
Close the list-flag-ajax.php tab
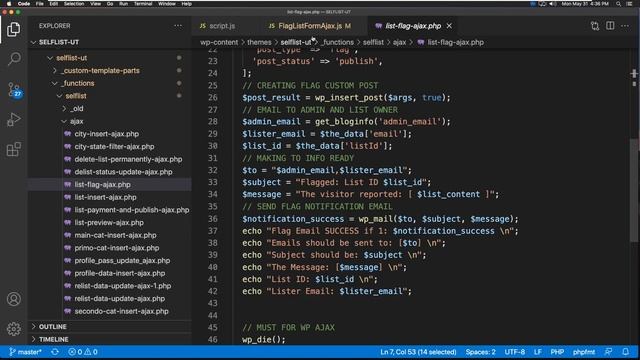pos(449,26)
